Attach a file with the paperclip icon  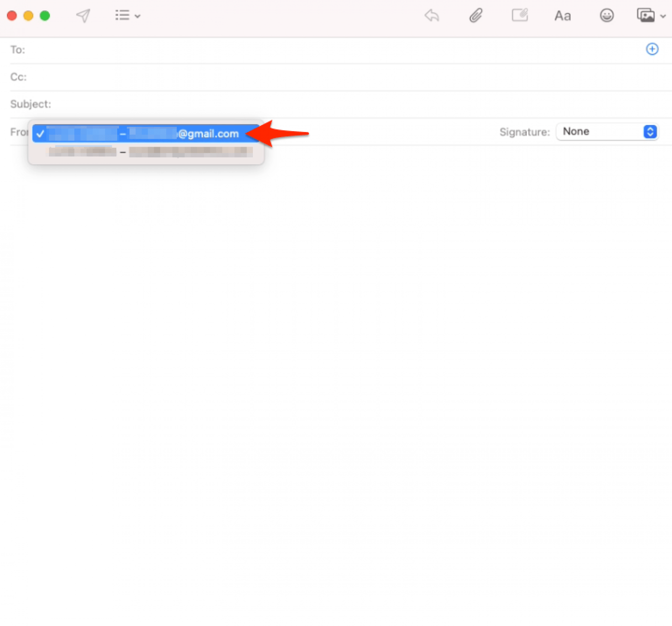tap(476, 15)
